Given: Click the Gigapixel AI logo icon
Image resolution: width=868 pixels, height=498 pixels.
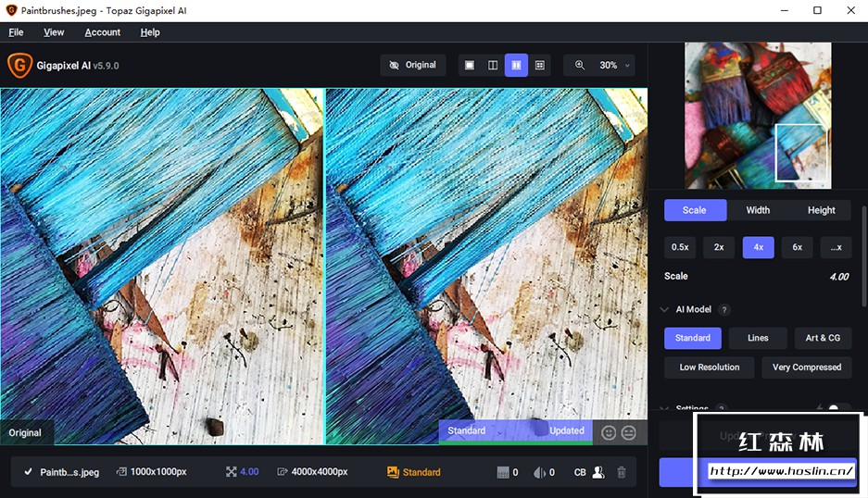Looking at the screenshot, I should click(19, 66).
